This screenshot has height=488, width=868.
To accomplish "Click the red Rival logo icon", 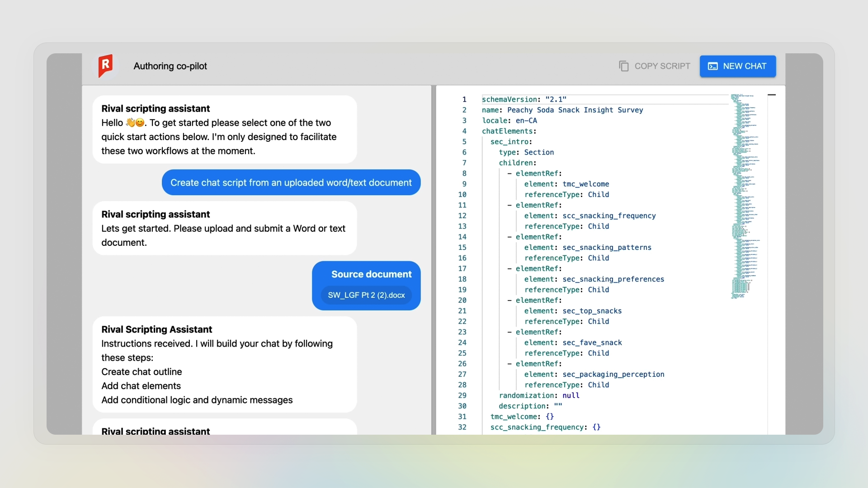I will tap(106, 66).
